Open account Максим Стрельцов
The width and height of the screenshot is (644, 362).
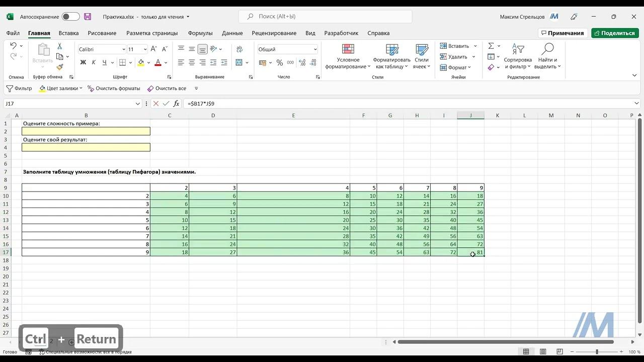(x=529, y=17)
